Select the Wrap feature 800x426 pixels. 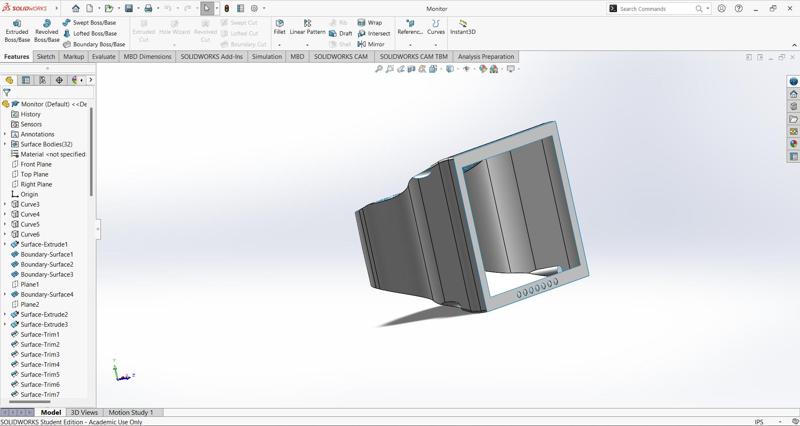point(370,22)
